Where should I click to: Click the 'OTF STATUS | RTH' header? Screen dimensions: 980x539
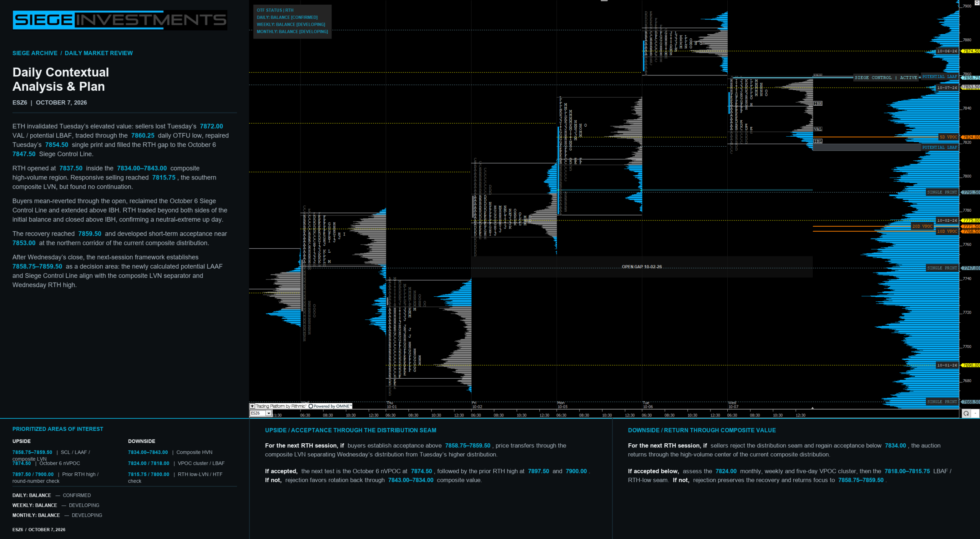275,10
